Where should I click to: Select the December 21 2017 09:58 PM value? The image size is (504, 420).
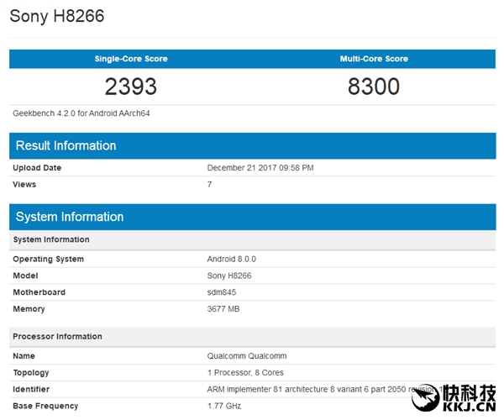coord(260,168)
